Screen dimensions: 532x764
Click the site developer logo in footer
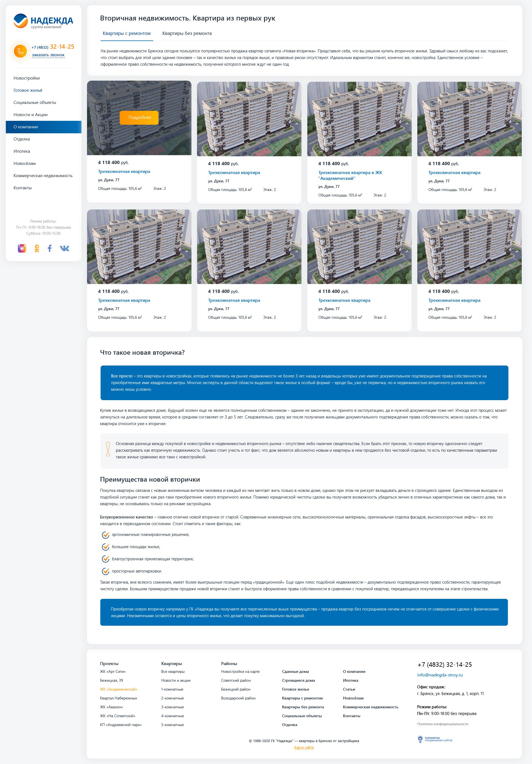[435, 739]
